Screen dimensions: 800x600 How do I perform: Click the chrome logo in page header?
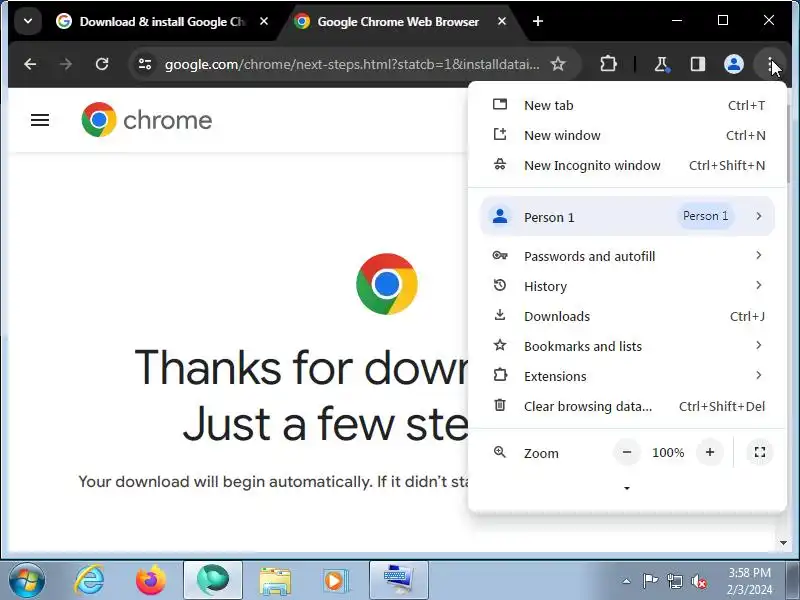(x=147, y=120)
